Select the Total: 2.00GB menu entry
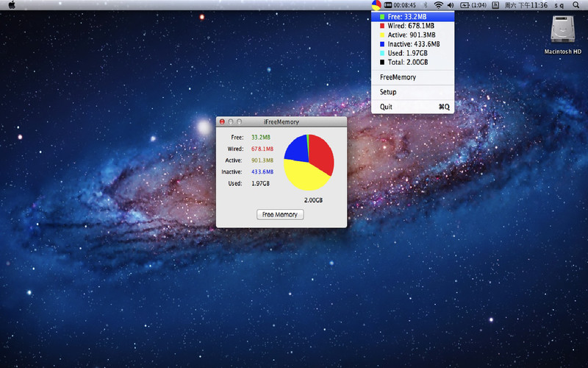 412,62
